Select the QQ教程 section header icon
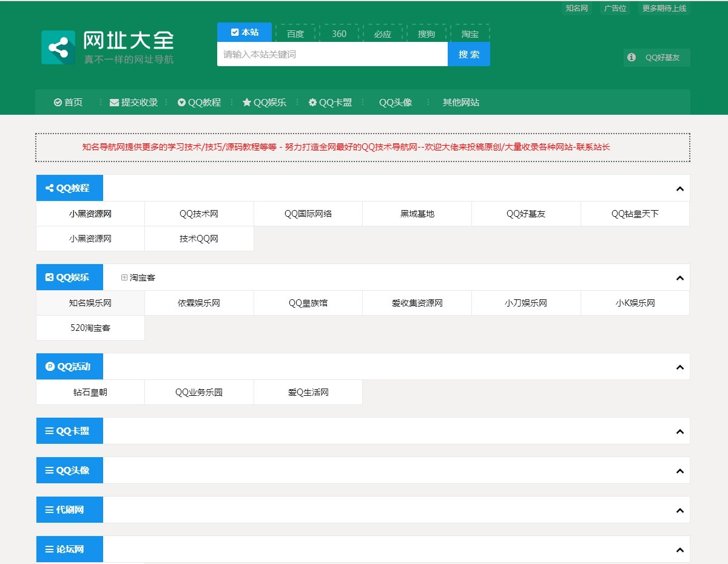The height and width of the screenshot is (564, 728). (50, 188)
